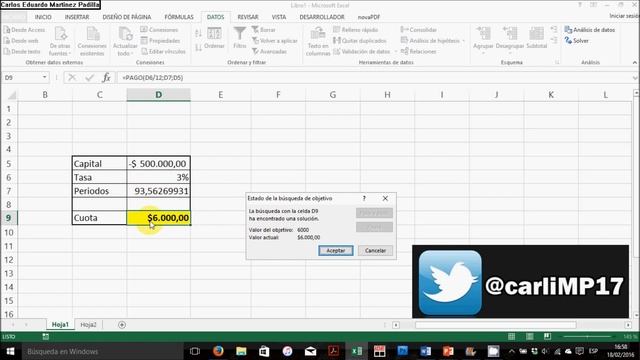Search using Búsqueda en Windows box

point(101,351)
